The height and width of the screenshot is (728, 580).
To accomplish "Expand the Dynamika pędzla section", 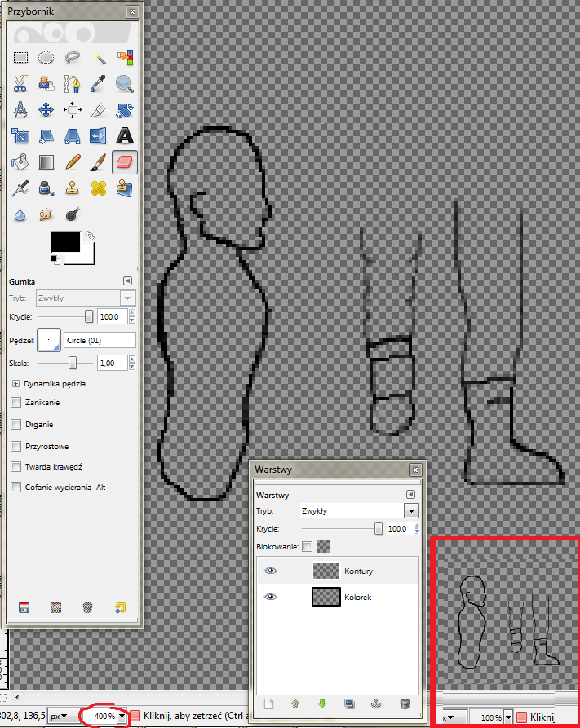I will click(x=15, y=383).
